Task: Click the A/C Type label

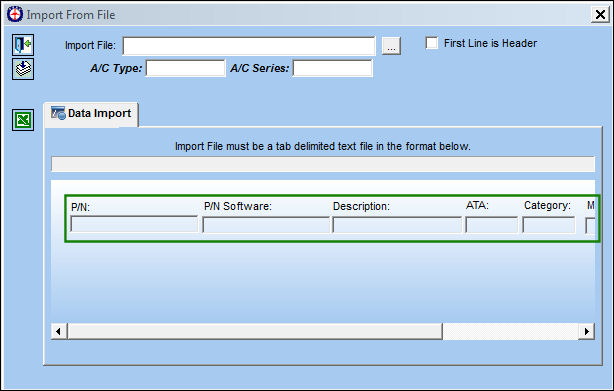Action: [x=116, y=68]
